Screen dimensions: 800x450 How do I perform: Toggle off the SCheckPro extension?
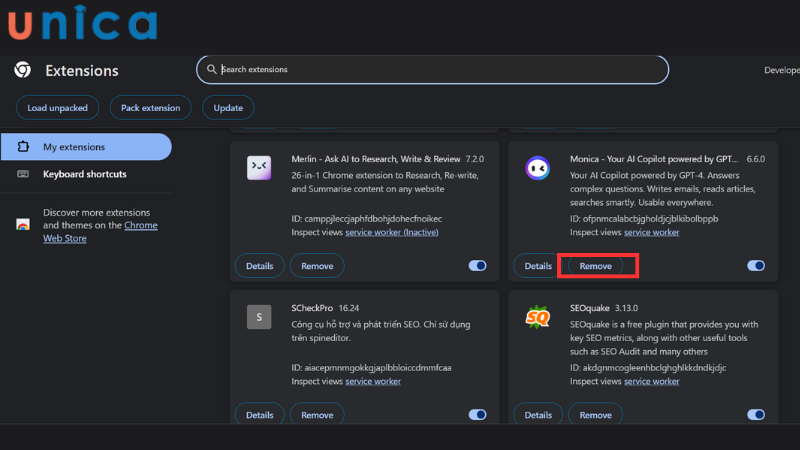477,415
